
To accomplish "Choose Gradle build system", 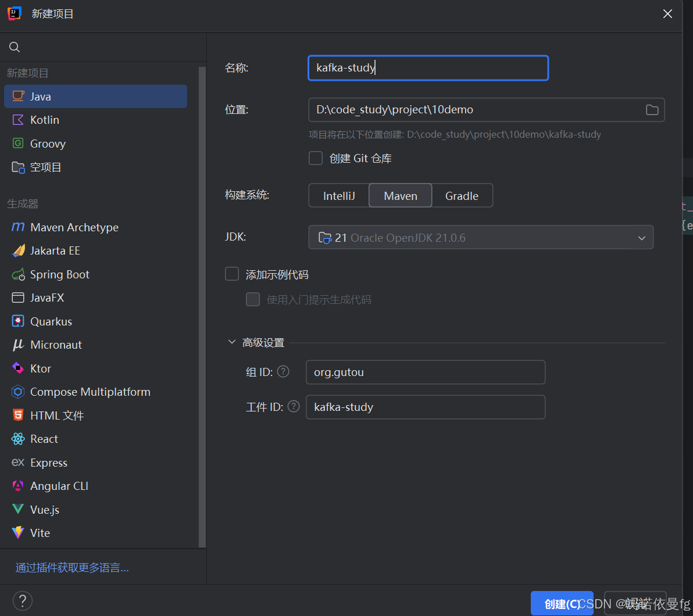I will point(462,196).
